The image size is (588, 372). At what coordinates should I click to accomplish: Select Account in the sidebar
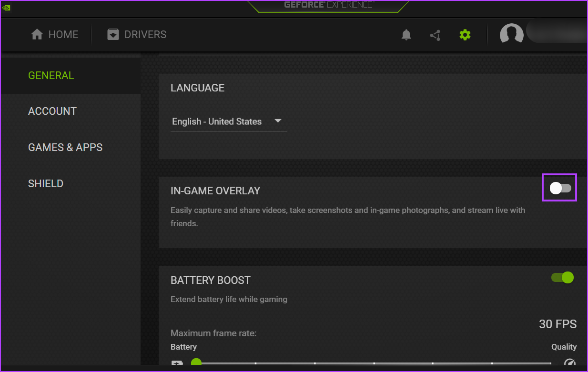coord(52,111)
